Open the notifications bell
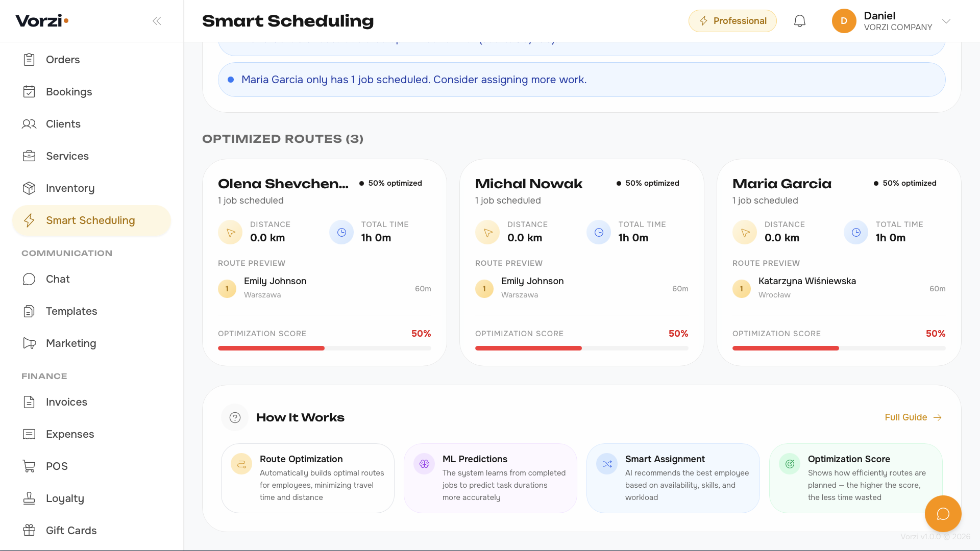 tap(800, 21)
